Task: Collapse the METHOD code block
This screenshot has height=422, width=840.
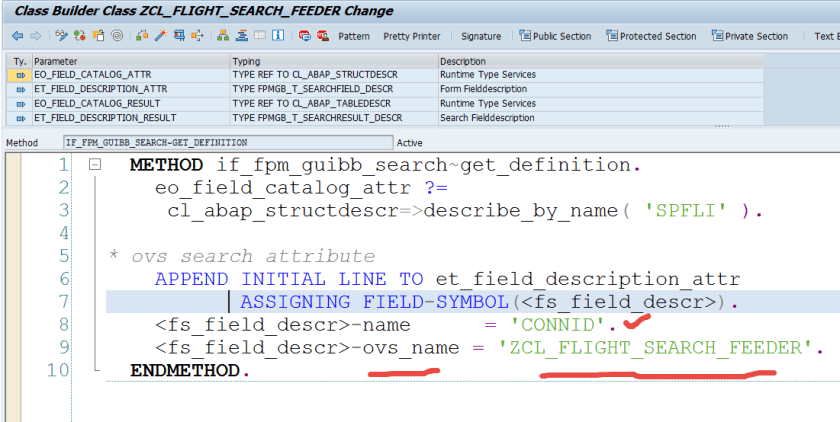Action: (95, 164)
